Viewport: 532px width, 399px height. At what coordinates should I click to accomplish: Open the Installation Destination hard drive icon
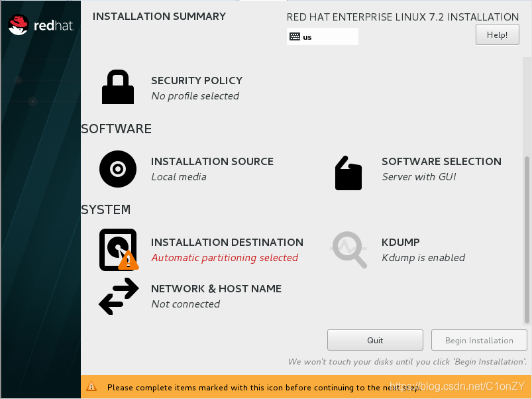coord(119,250)
